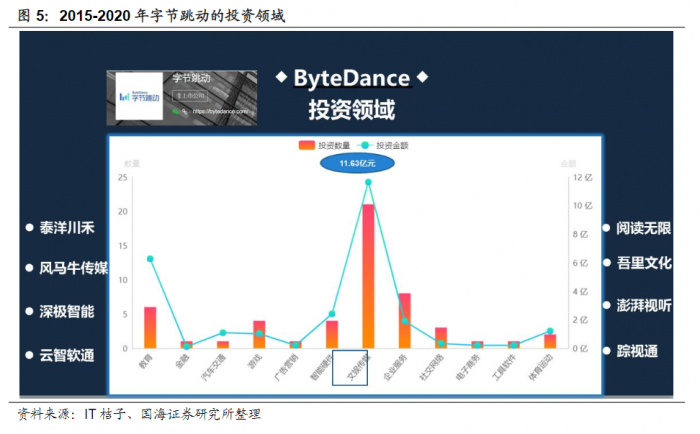Select the 社交网络 investment count bar
Viewport: 700px width, 434px height.
(441, 338)
